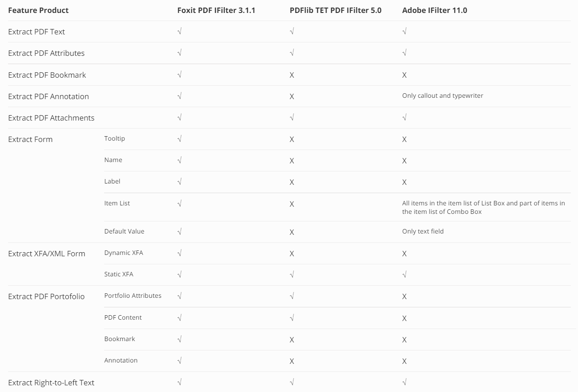Click the PDF Content sub-feature label
Screen dimensions: 578x392
click(x=123, y=317)
